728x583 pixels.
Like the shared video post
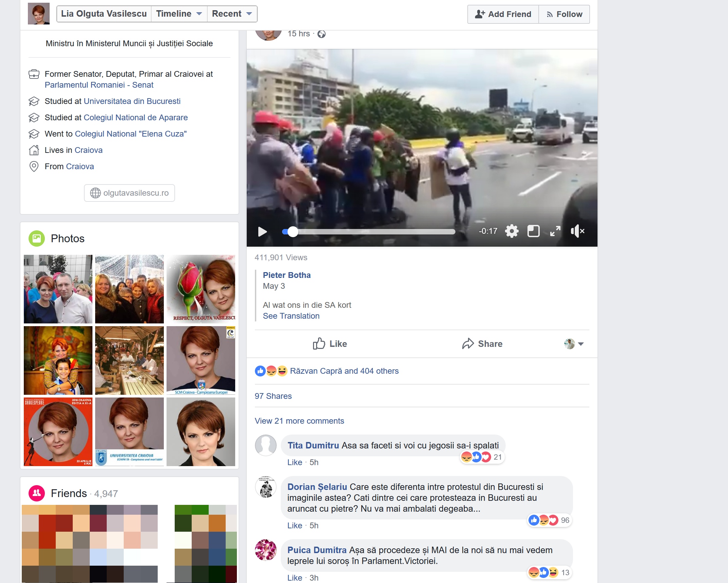point(330,344)
